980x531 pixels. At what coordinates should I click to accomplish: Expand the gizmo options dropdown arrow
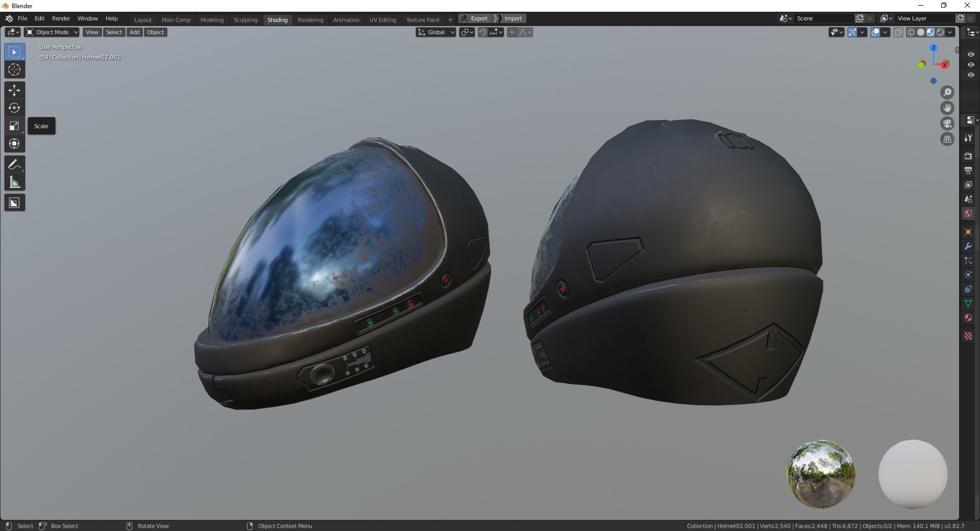tap(862, 32)
